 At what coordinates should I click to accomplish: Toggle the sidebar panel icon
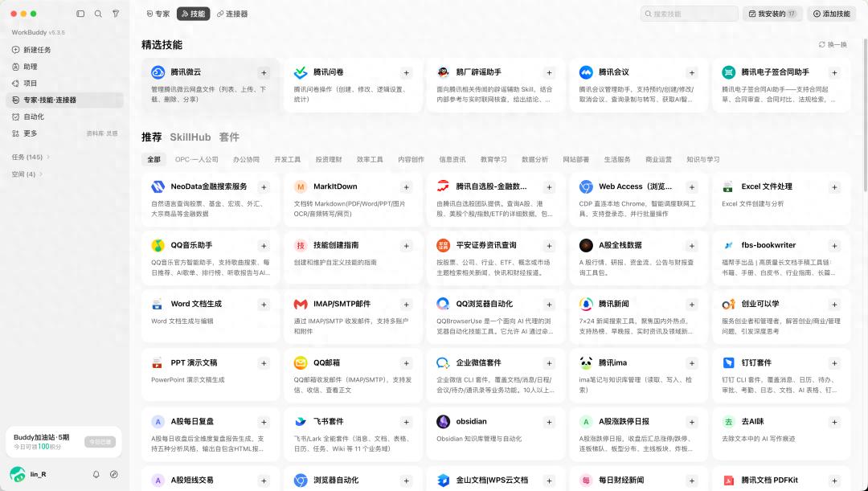pos(80,14)
